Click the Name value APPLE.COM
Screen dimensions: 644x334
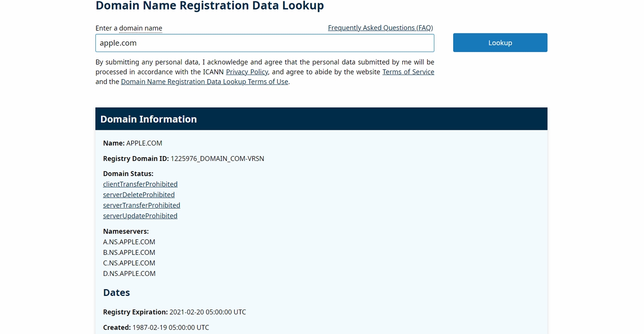coord(144,143)
